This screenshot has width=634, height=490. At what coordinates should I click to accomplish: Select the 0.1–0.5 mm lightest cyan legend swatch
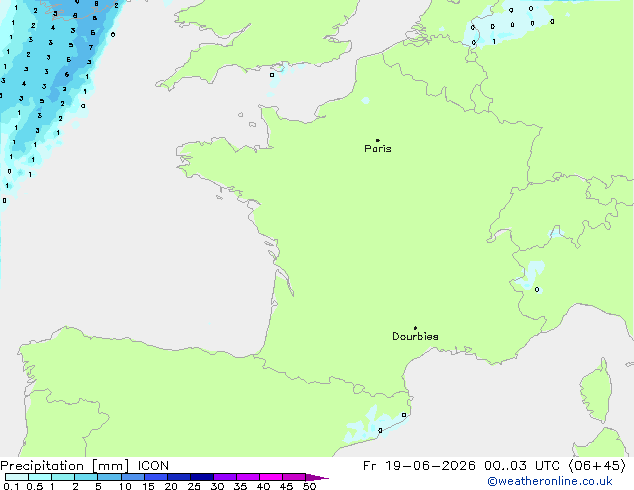click(17, 477)
